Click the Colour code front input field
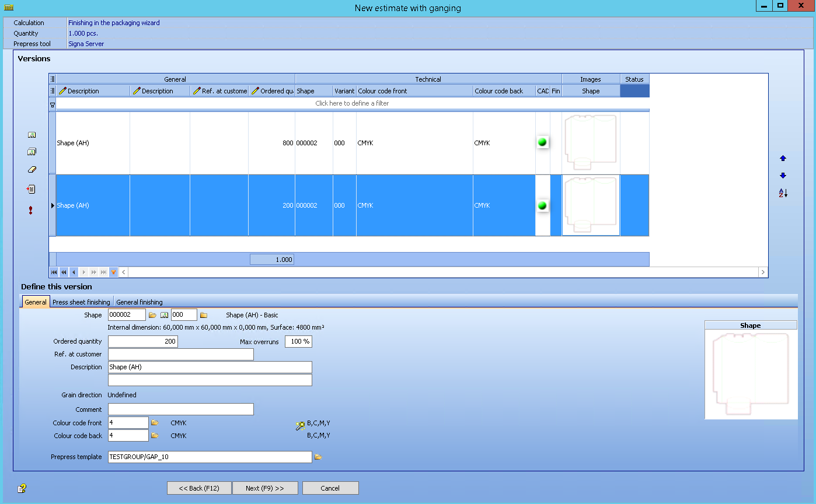The image size is (816, 504). tap(128, 422)
